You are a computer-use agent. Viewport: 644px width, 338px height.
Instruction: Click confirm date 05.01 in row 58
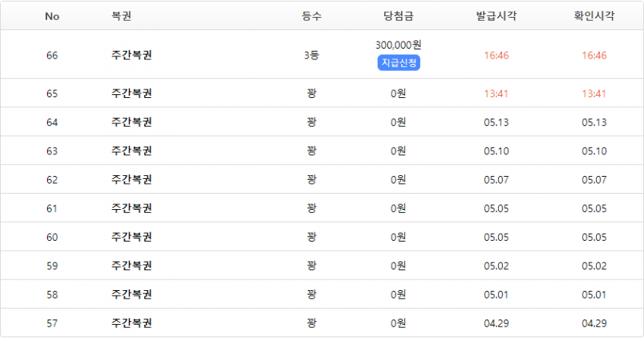point(594,296)
